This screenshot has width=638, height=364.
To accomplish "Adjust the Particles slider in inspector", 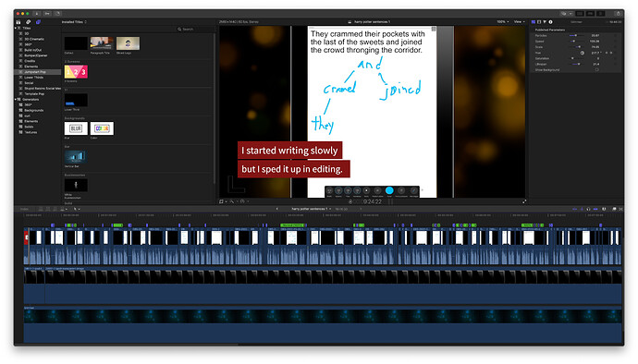I will [574, 36].
